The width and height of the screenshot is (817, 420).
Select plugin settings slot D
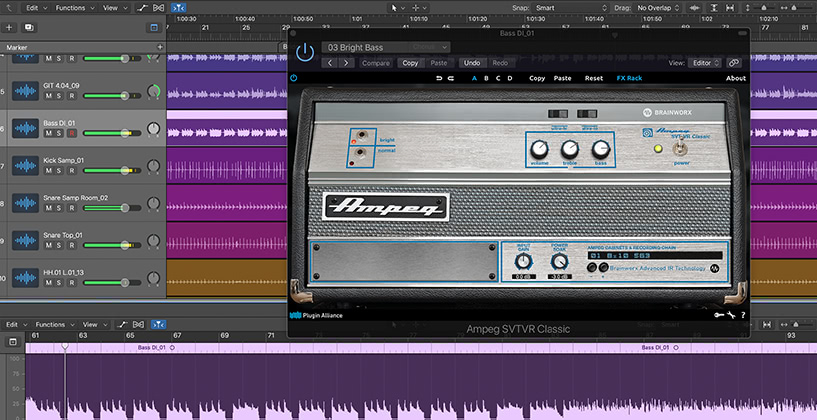pos(510,78)
